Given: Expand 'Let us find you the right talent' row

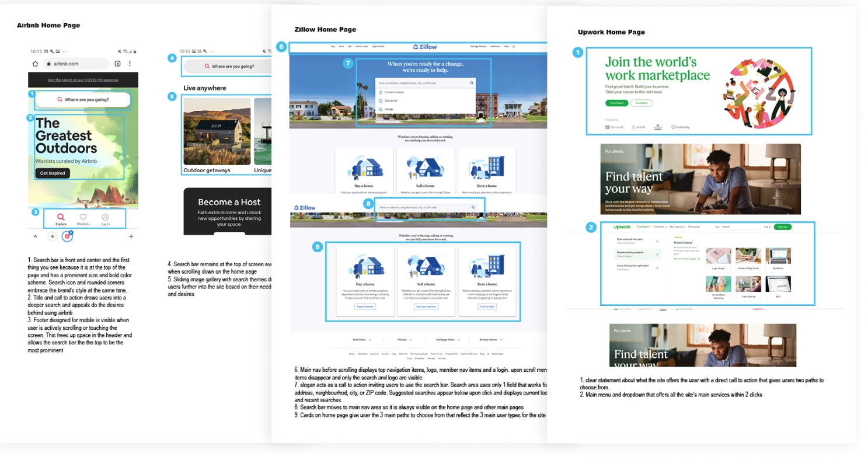Looking at the screenshot, I should click(638, 267).
